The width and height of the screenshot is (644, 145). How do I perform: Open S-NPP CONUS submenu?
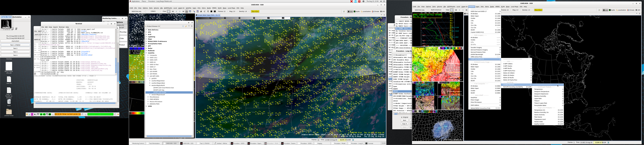[x=517, y=64]
